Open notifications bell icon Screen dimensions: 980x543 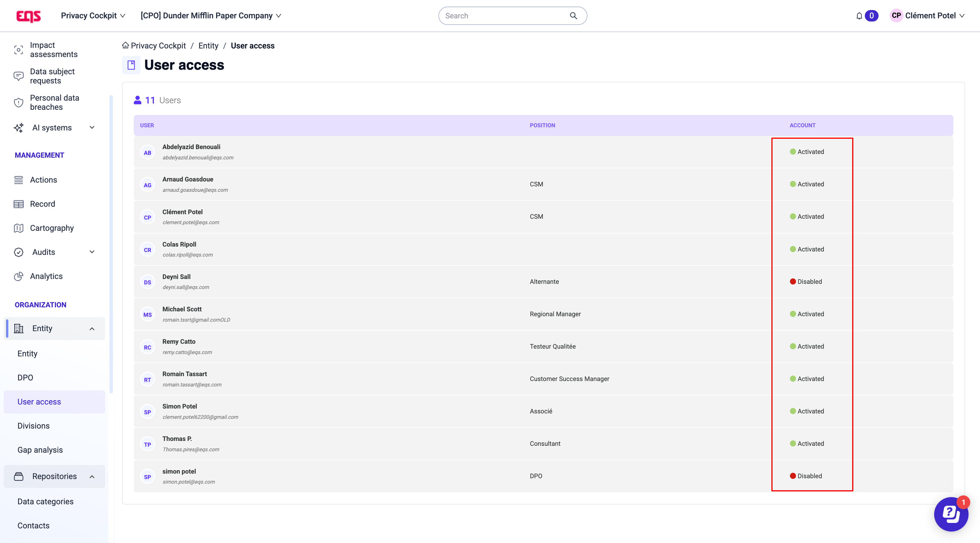(859, 16)
